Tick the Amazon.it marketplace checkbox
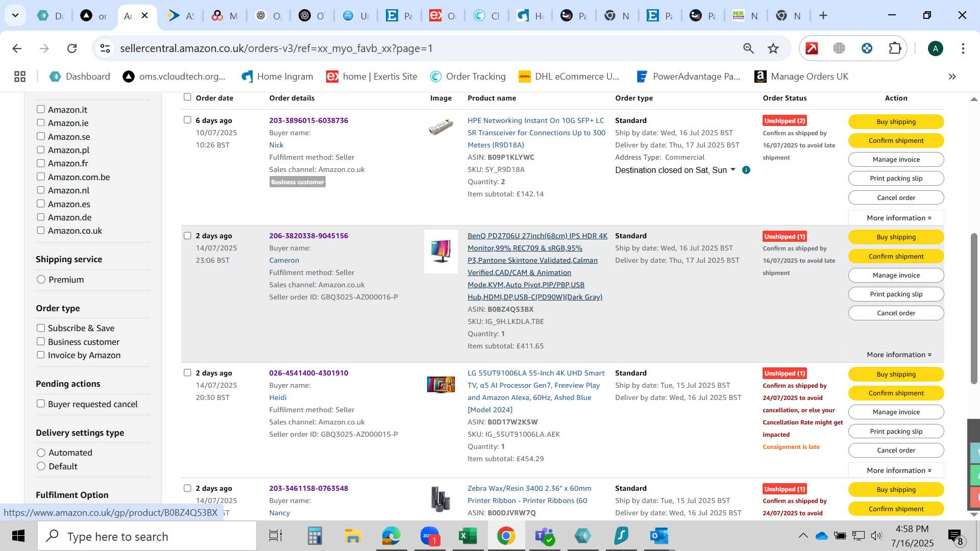The width and height of the screenshot is (980, 551). (x=41, y=109)
